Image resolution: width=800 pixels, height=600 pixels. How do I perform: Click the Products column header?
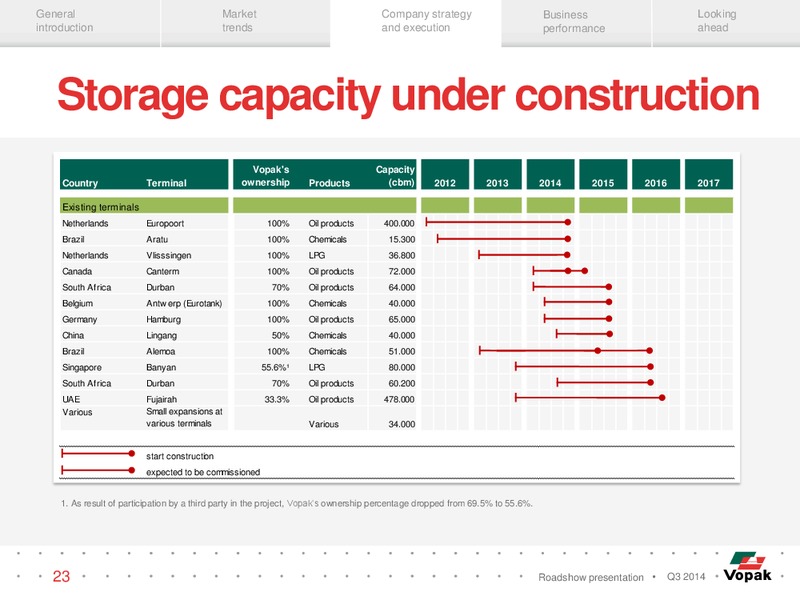tap(329, 183)
